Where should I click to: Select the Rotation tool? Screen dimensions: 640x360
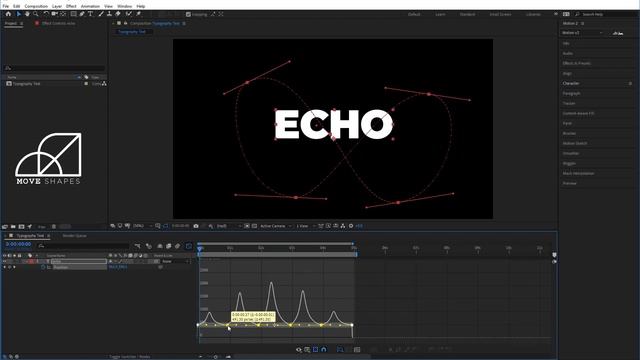click(x=46, y=14)
